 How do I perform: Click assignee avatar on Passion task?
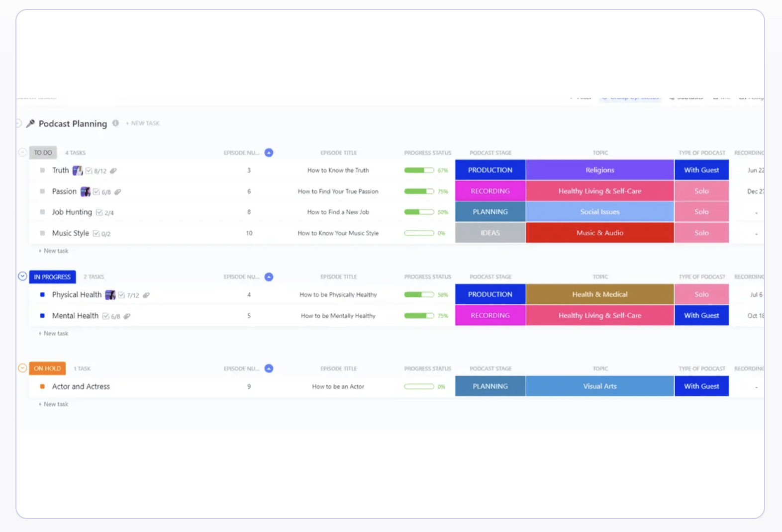86,191
